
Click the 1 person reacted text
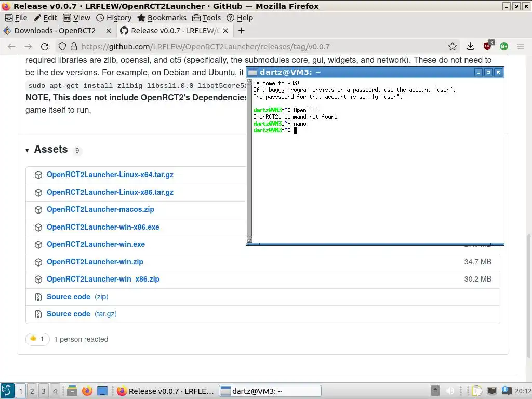(x=81, y=339)
